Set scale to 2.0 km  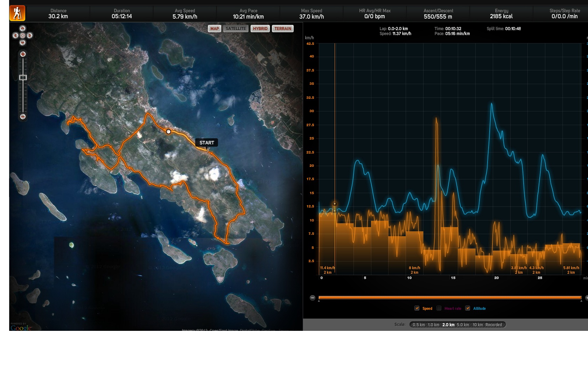[448, 325]
